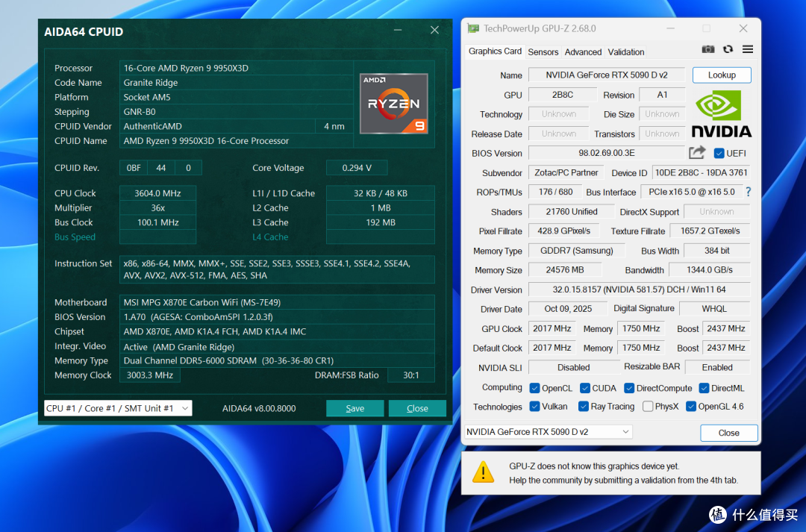Image resolution: width=806 pixels, height=532 pixels.
Task: Click Save in AIDA64 CPUID
Action: pyautogui.click(x=354, y=408)
